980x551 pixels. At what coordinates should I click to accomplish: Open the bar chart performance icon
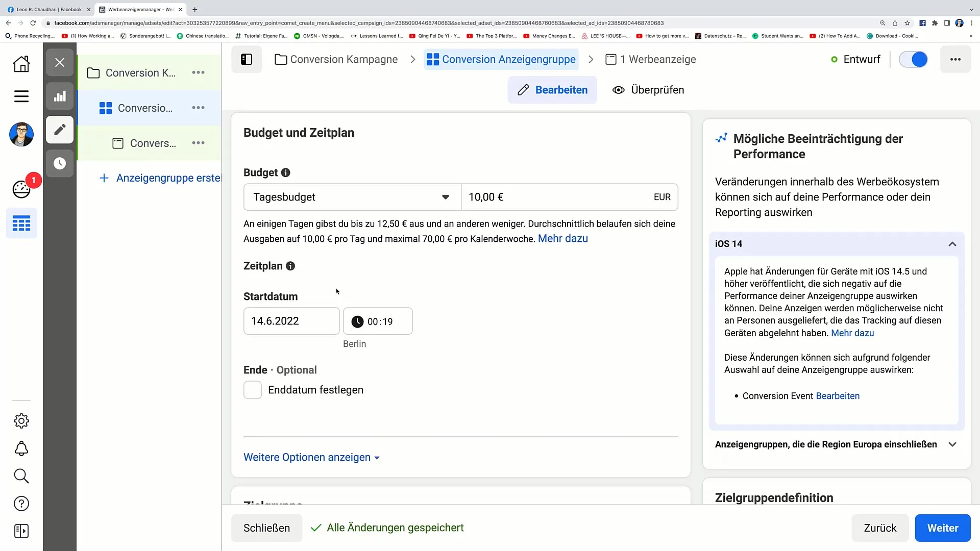click(x=60, y=96)
